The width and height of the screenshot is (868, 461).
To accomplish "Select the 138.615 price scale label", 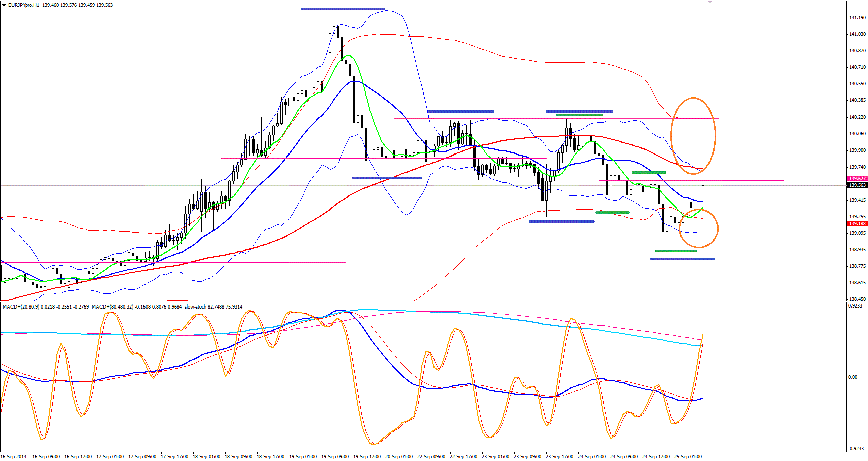I will tap(857, 283).
